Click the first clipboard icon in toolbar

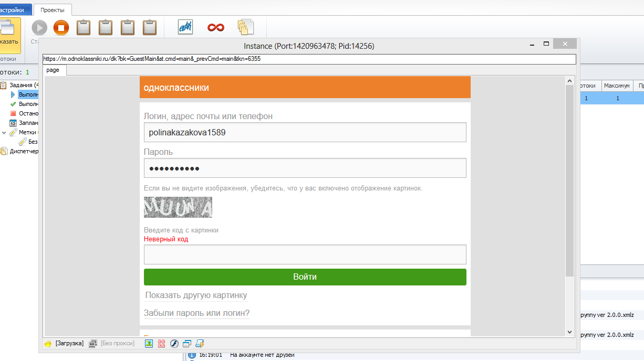(x=84, y=27)
